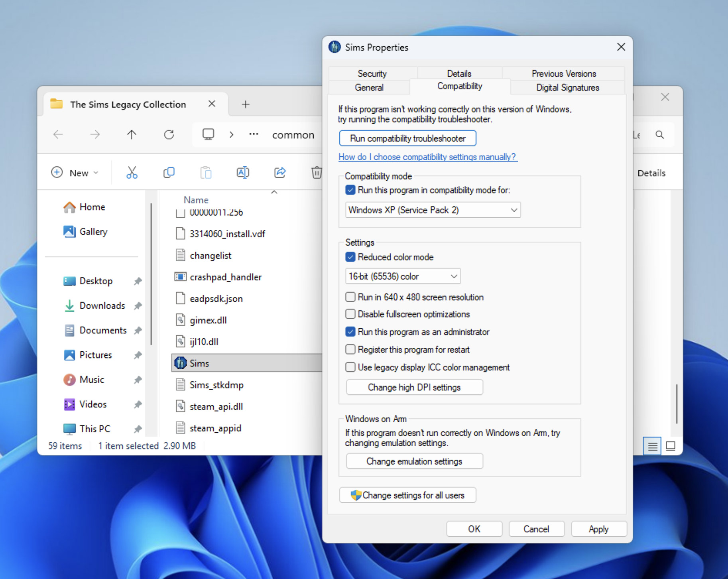Image resolution: width=728 pixels, height=579 pixels.
Task: Toggle Run this program in compatibility mode
Action: click(x=350, y=190)
